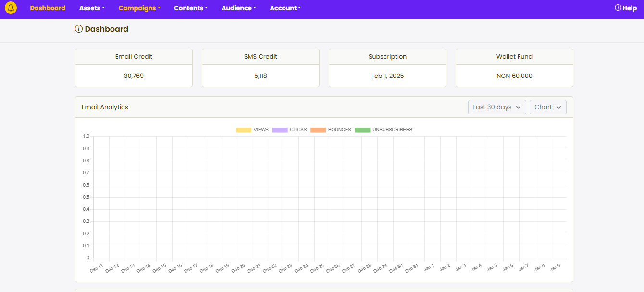Click the info icon beside Dashboard heading
Viewport: 644px width, 292px height.
[x=78, y=29]
